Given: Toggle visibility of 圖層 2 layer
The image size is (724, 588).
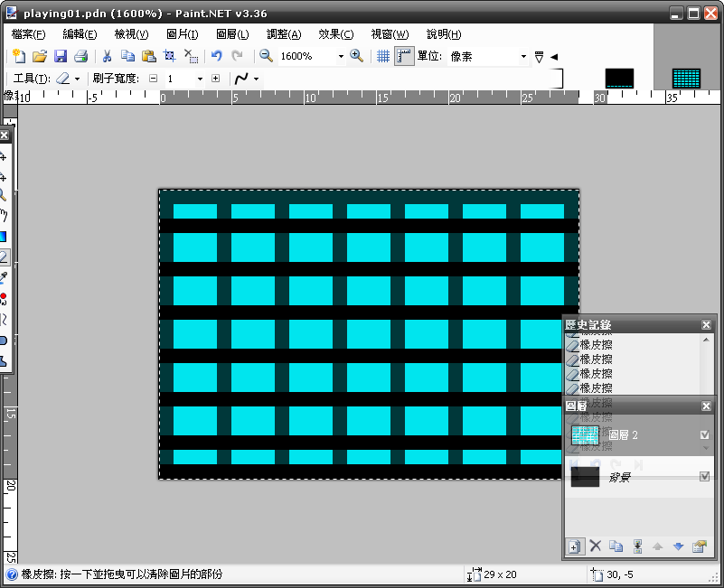Looking at the screenshot, I should (x=705, y=435).
